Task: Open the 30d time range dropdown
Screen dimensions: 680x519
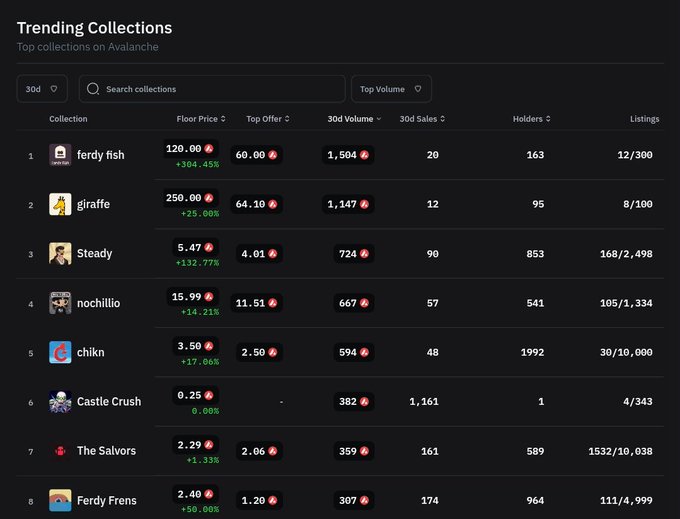Action: pos(42,89)
